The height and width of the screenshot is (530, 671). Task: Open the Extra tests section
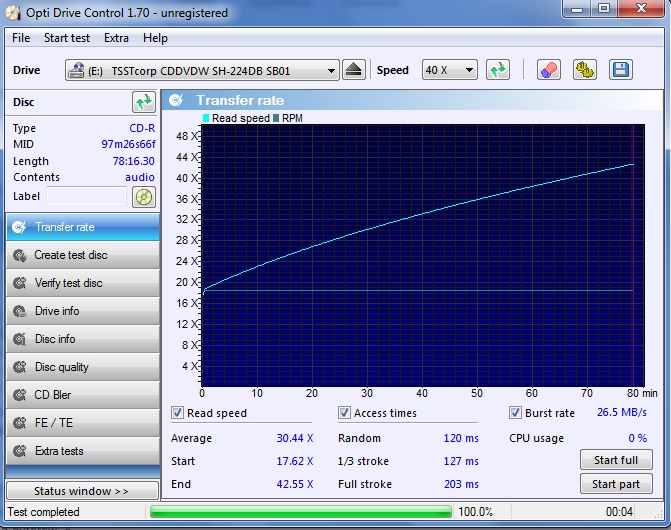(x=83, y=451)
